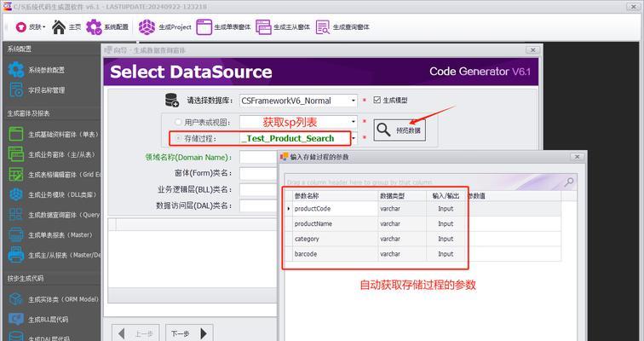Screen dimensions: 644x341
Task: Click the 窗体(Form)类名 input field
Action: pyautogui.click(x=259, y=173)
